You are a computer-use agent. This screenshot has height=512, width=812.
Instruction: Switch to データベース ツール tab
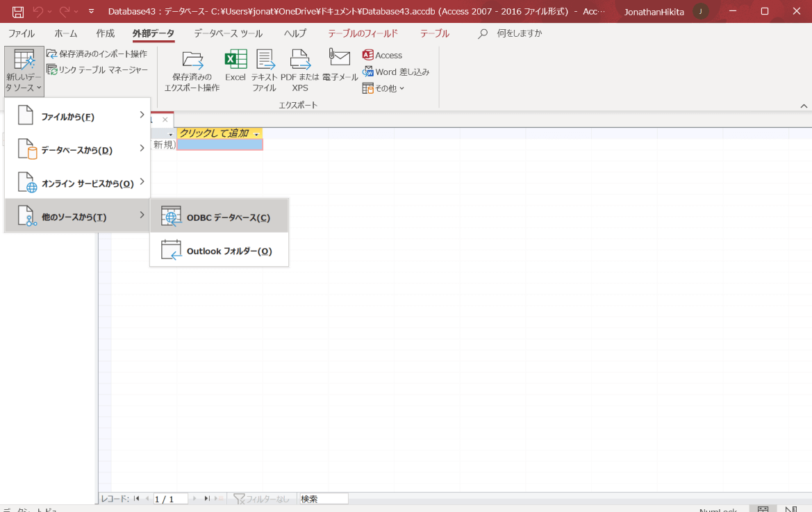[229, 33]
